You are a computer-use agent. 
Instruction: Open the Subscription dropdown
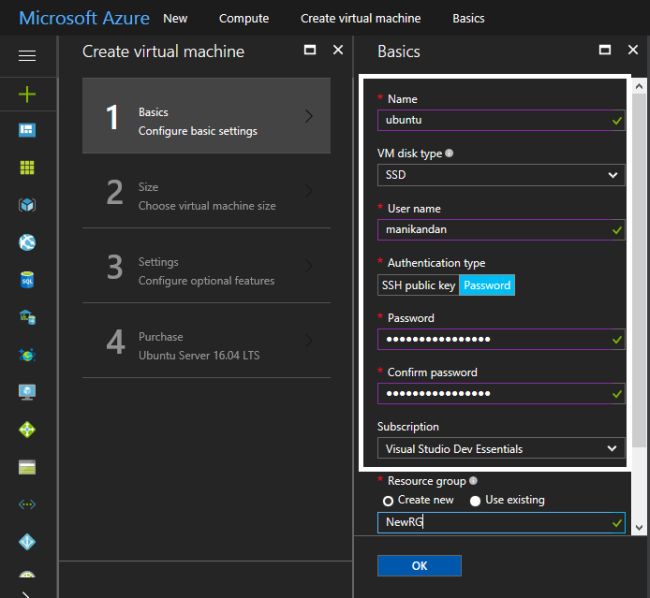[x=501, y=449]
